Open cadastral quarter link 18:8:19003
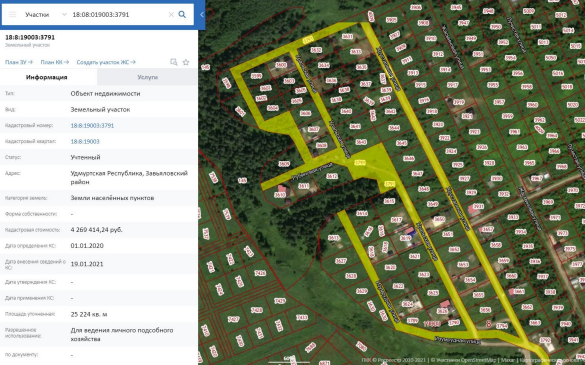This screenshot has width=585, height=365. 85,141
